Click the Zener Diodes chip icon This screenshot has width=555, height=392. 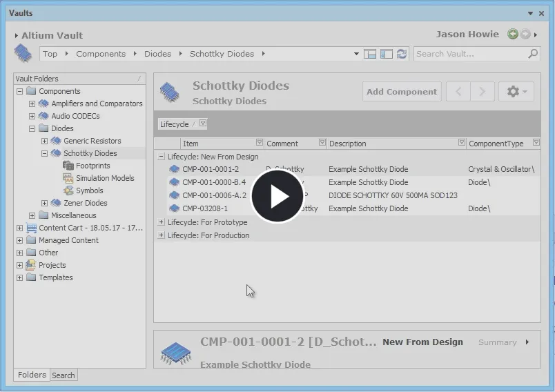tap(56, 203)
